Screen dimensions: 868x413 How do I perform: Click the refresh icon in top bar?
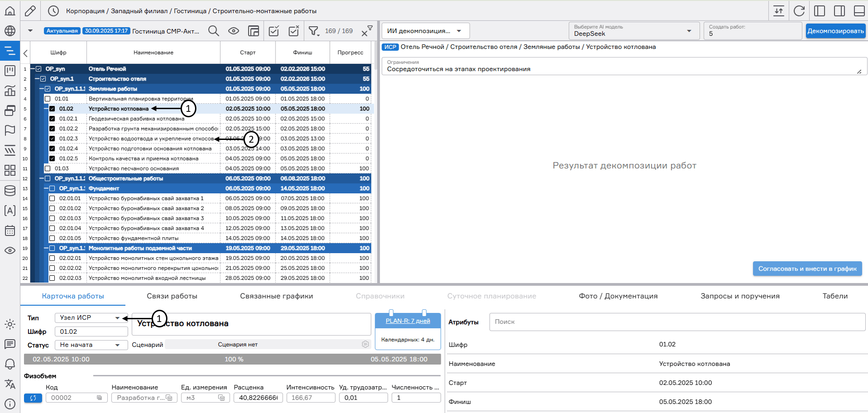click(x=799, y=11)
